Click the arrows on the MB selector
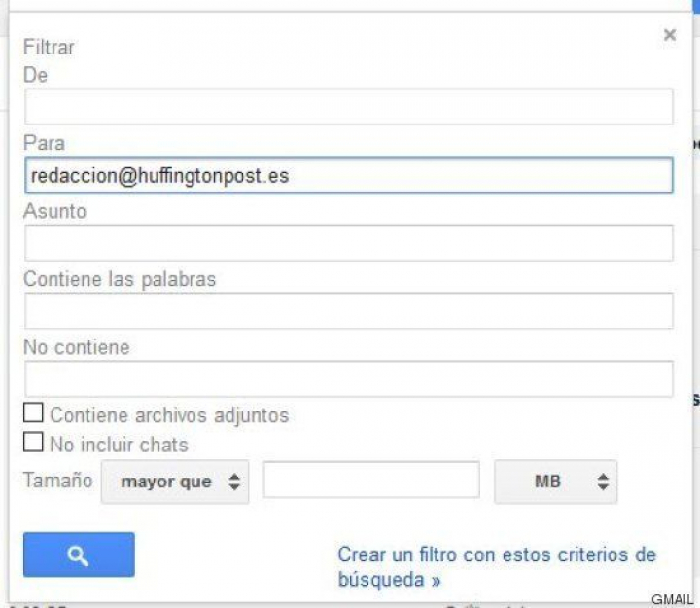The height and width of the screenshot is (608, 700). click(602, 482)
